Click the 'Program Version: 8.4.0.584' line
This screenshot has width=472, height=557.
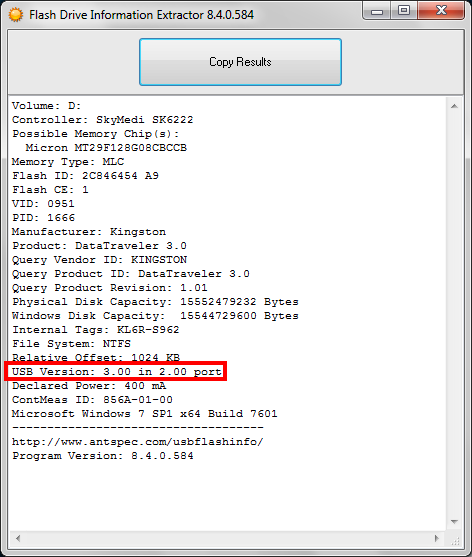(103, 456)
